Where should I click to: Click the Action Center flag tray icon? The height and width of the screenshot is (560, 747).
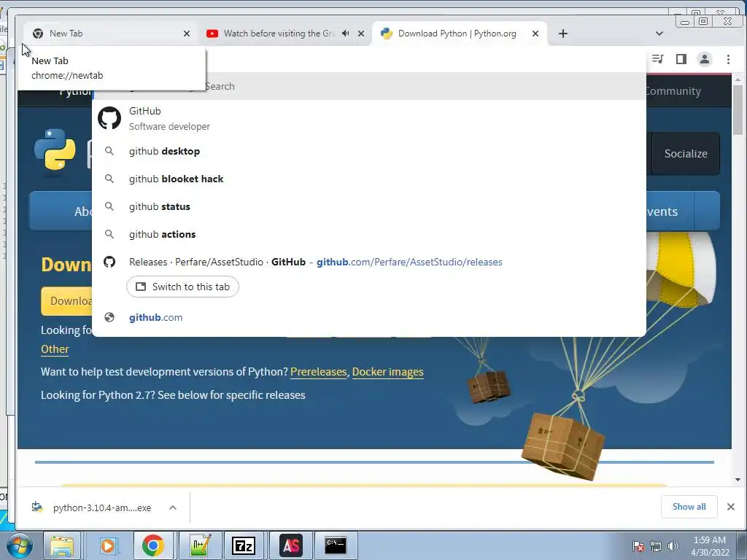tap(638, 546)
